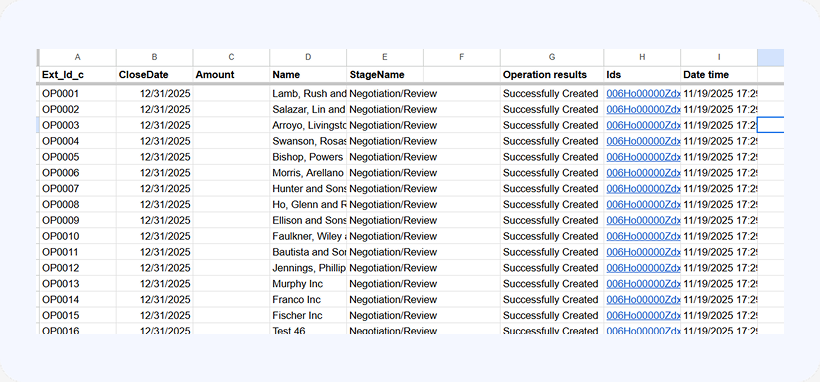
Task: Select cell OP0007
Action: pyautogui.click(x=77, y=188)
